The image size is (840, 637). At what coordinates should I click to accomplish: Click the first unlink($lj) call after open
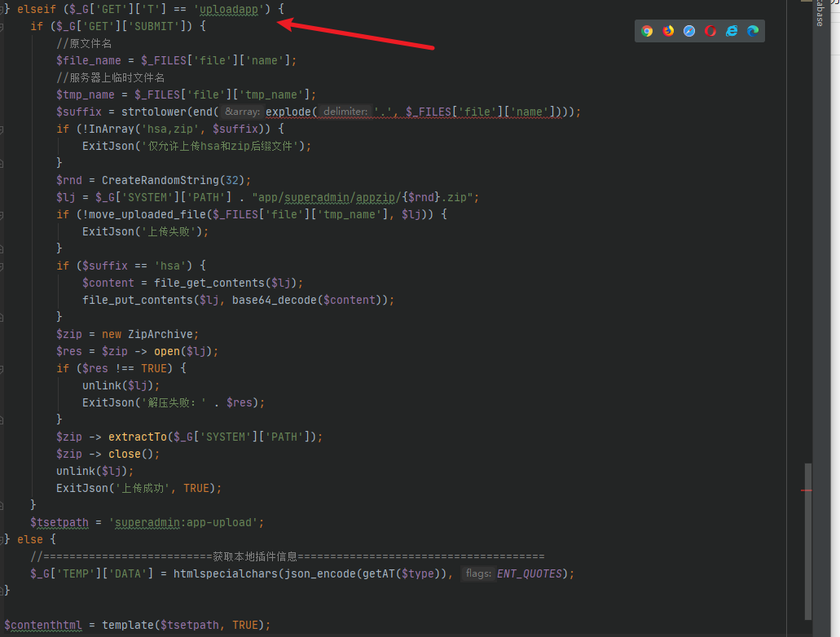tap(118, 386)
